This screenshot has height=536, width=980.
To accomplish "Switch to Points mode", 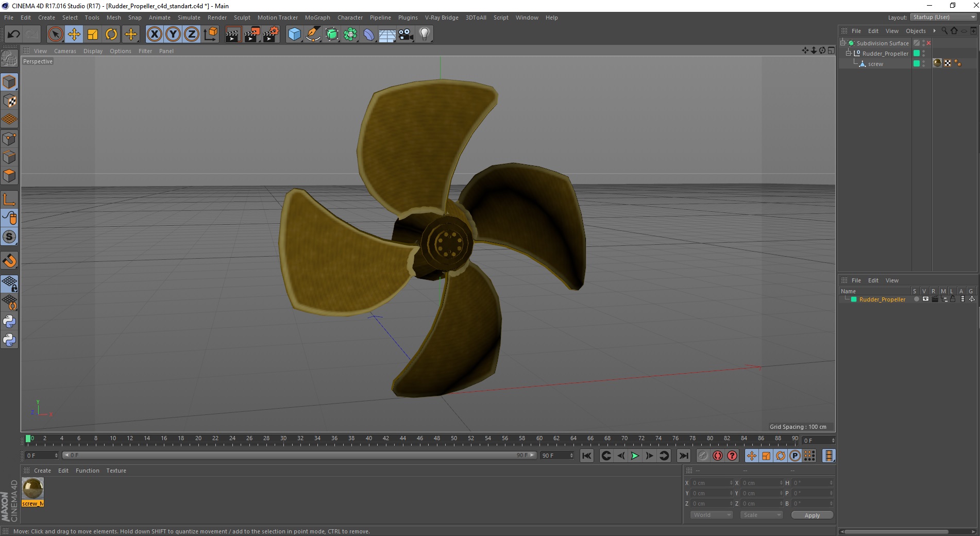I will point(9,138).
